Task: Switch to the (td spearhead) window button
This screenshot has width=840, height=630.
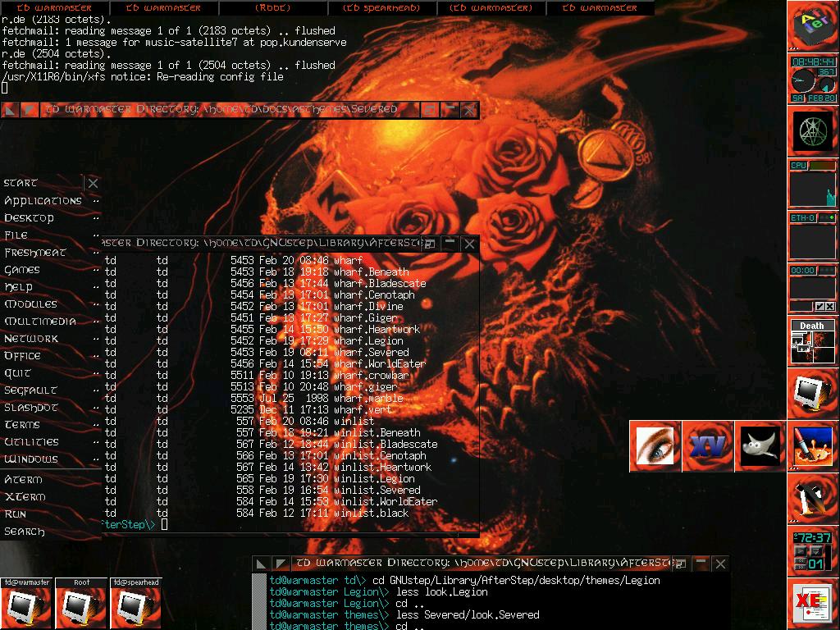Action: [x=382, y=8]
